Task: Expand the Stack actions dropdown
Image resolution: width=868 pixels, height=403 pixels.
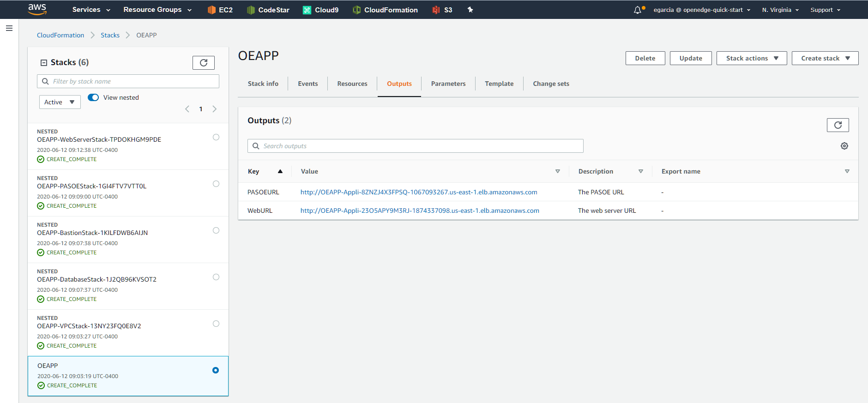Action: pyautogui.click(x=752, y=58)
